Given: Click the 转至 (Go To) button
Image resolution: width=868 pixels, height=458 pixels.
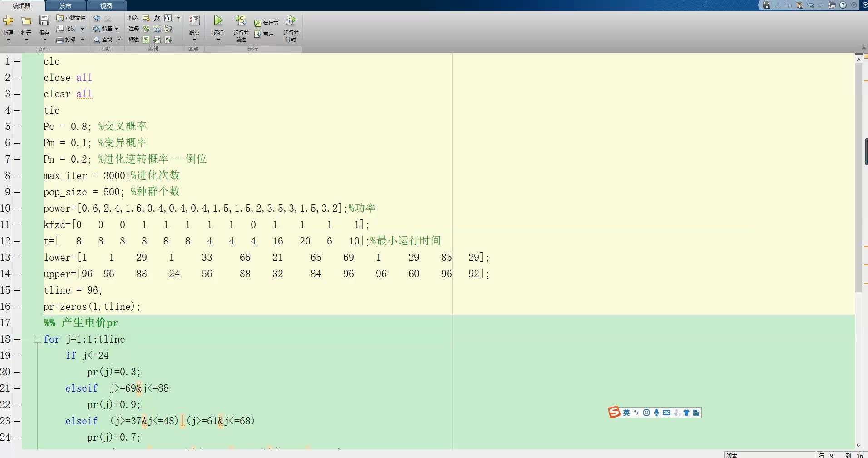Looking at the screenshot, I should [x=103, y=29].
